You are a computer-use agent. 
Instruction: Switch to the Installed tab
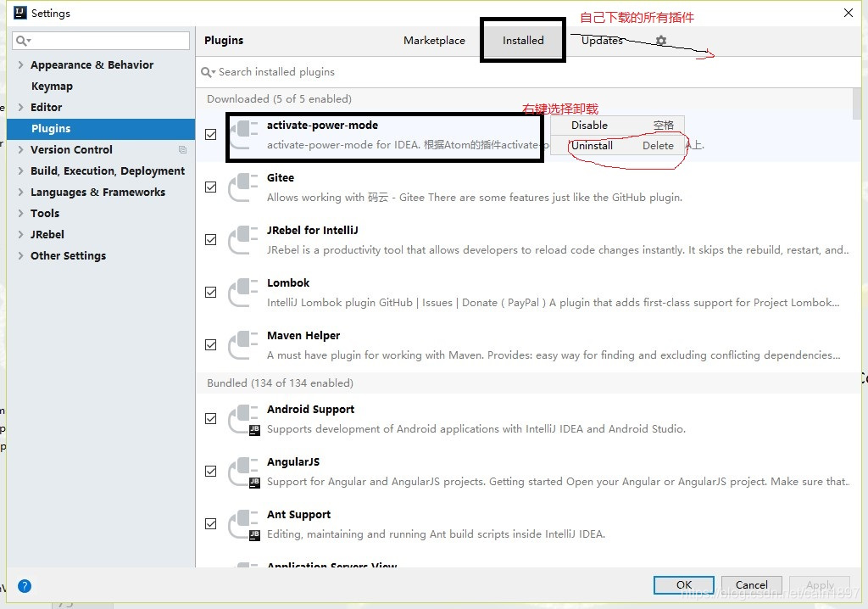pyautogui.click(x=523, y=41)
